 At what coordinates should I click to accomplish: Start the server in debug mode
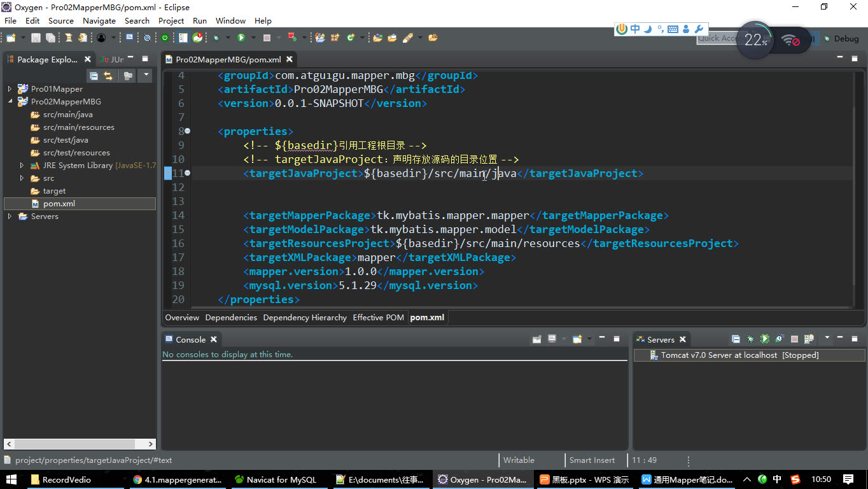pyautogui.click(x=750, y=339)
